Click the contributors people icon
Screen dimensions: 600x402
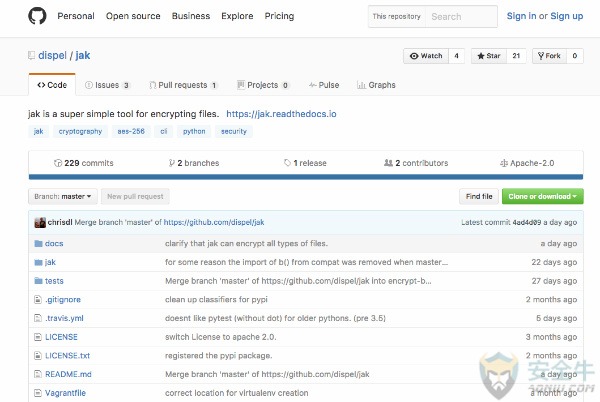[x=388, y=163]
